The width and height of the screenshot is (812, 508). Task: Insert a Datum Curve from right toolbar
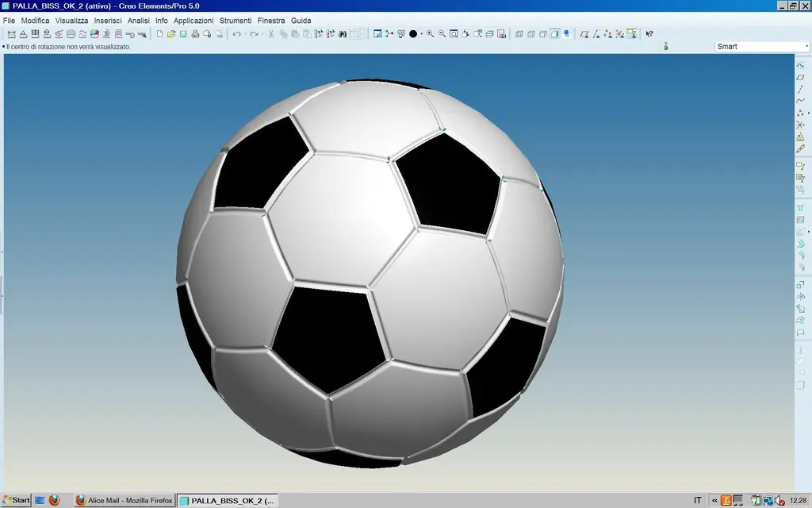coord(800,101)
